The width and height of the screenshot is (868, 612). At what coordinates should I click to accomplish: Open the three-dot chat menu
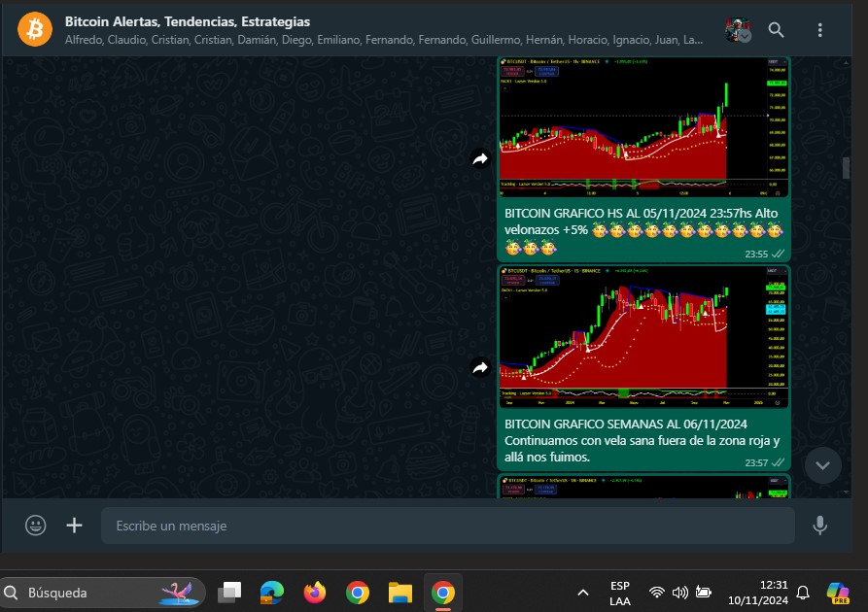820,30
